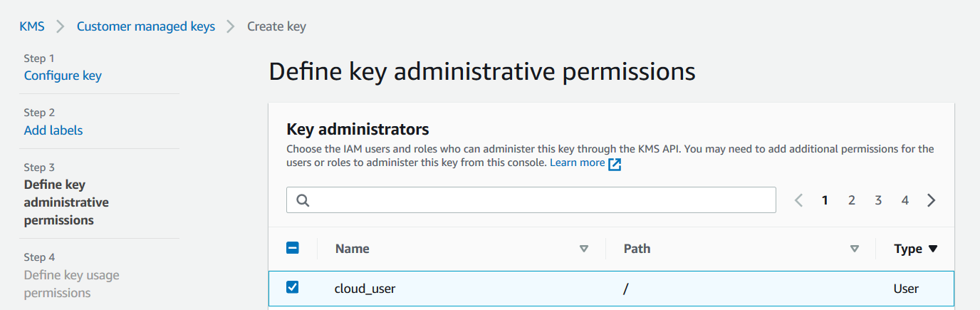Open Customer managed keys breadcrumb
The image size is (980, 310).
click(146, 26)
